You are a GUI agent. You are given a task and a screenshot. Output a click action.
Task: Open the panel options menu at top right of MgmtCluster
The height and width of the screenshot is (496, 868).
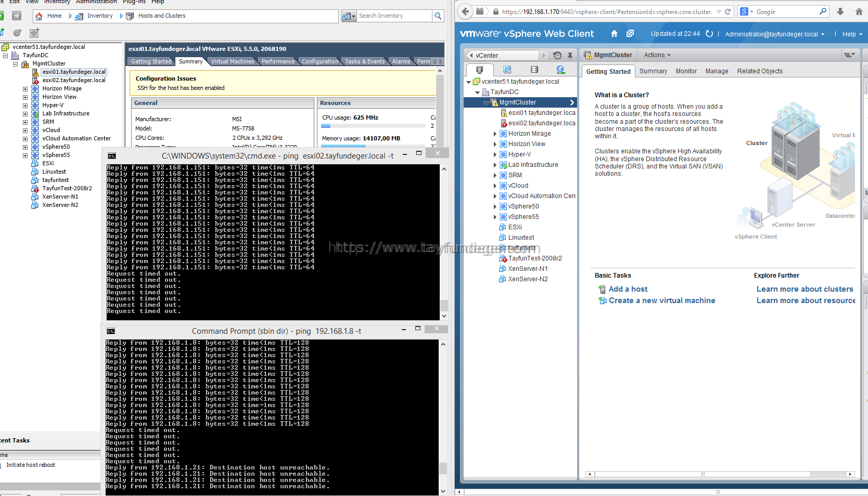849,55
